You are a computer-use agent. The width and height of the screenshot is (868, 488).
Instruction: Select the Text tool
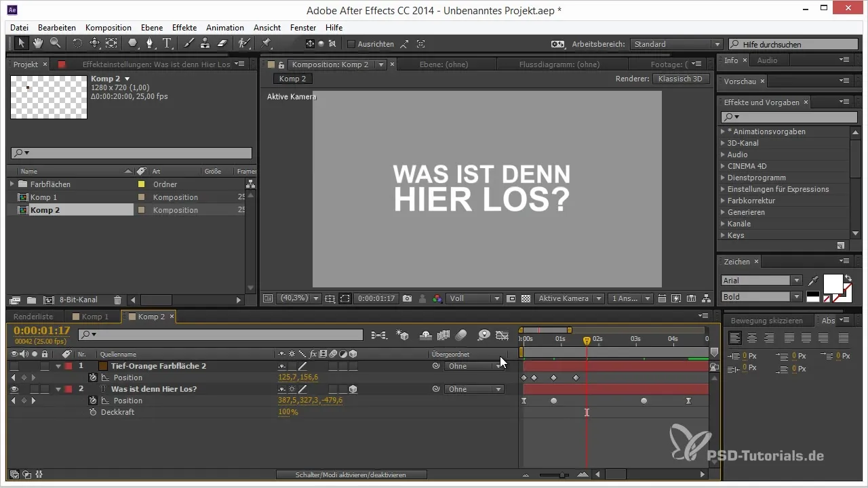[167, 43]
